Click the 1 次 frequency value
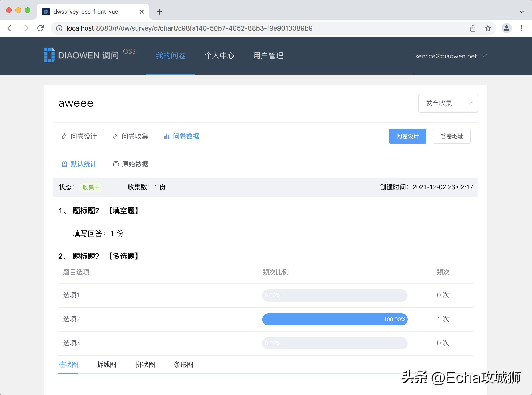Viewport: 532px width, 395px height. (x=443, y=319)
